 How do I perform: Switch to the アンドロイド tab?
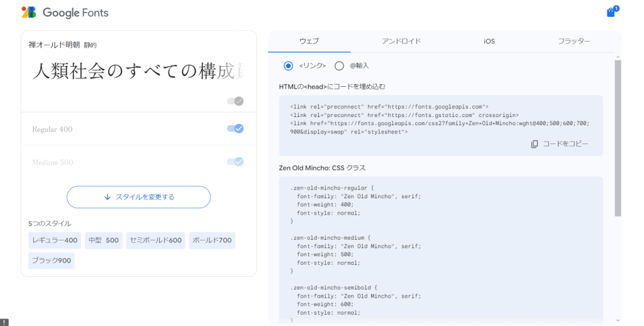coord(401,41)
